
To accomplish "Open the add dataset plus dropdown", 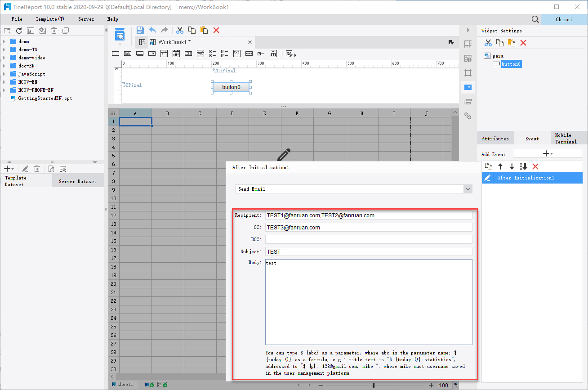I will 9,169.
